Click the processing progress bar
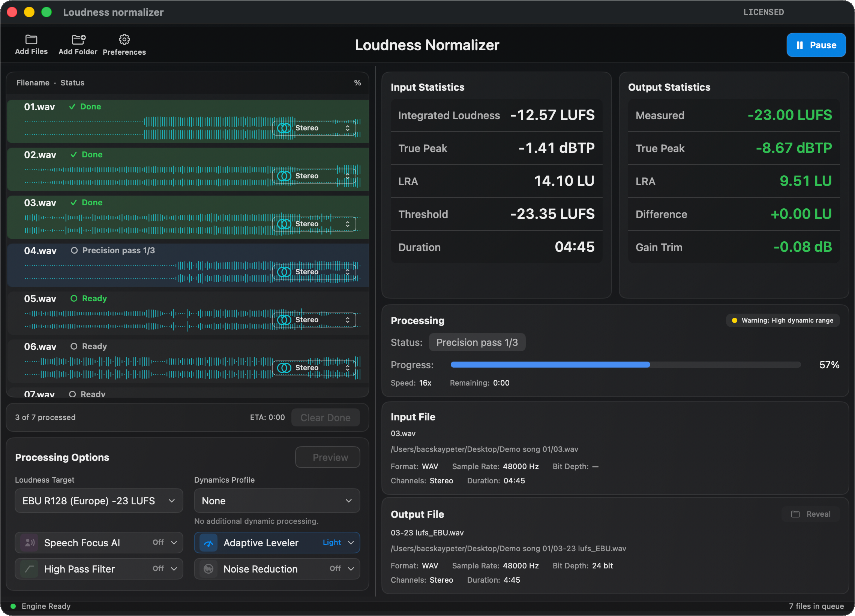 (625, 364)
